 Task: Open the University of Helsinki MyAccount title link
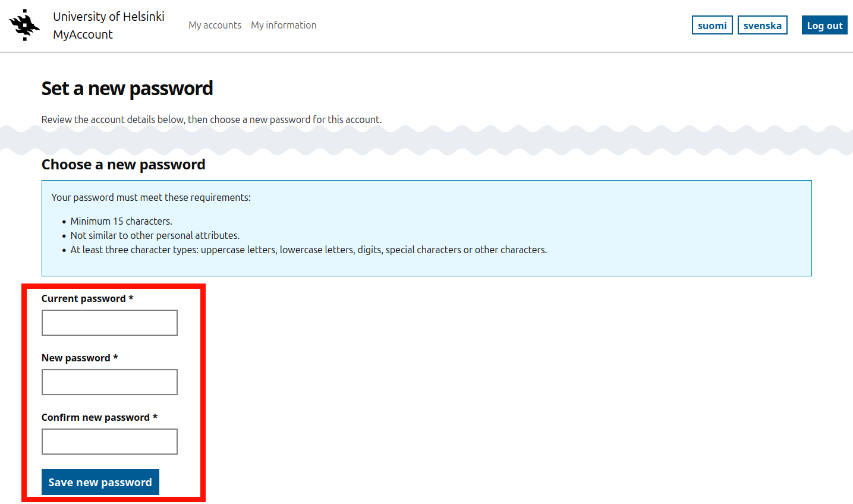tap(108, 26)
